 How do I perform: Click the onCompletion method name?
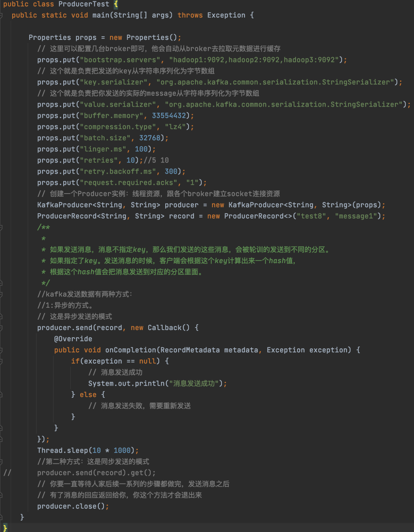131,350
